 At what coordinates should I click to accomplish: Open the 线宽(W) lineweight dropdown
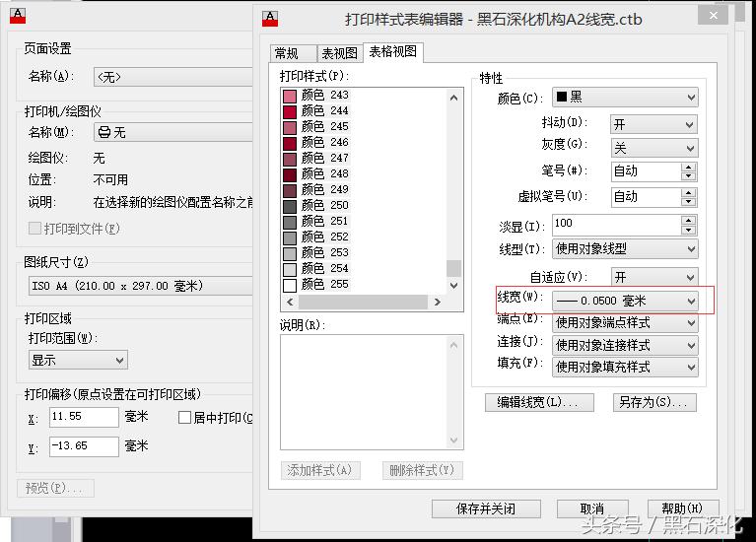(625, 301)
